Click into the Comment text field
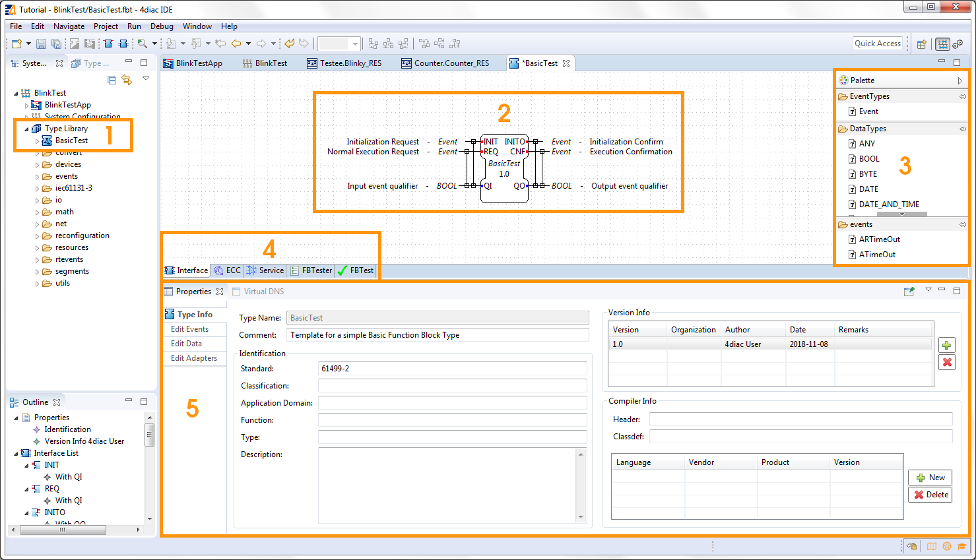 point(437,335)
